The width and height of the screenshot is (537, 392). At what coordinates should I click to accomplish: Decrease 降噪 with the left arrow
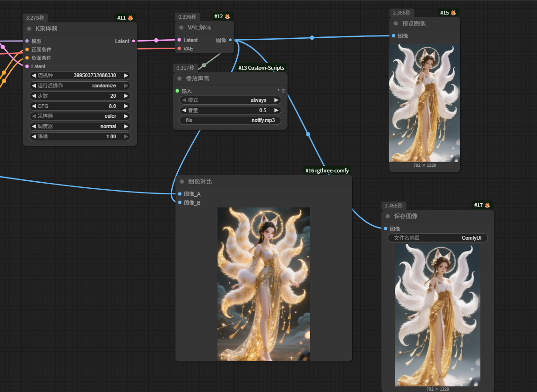[x=34, y=136]
